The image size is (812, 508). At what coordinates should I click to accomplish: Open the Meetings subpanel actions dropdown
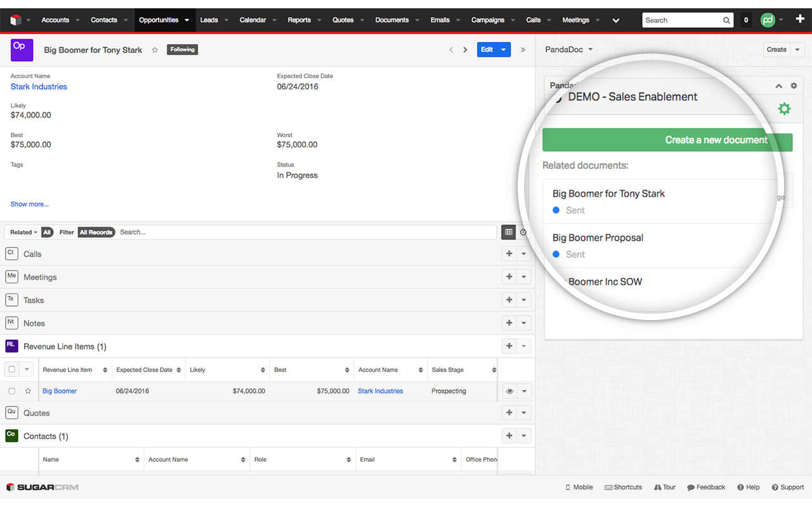point(524,277)
